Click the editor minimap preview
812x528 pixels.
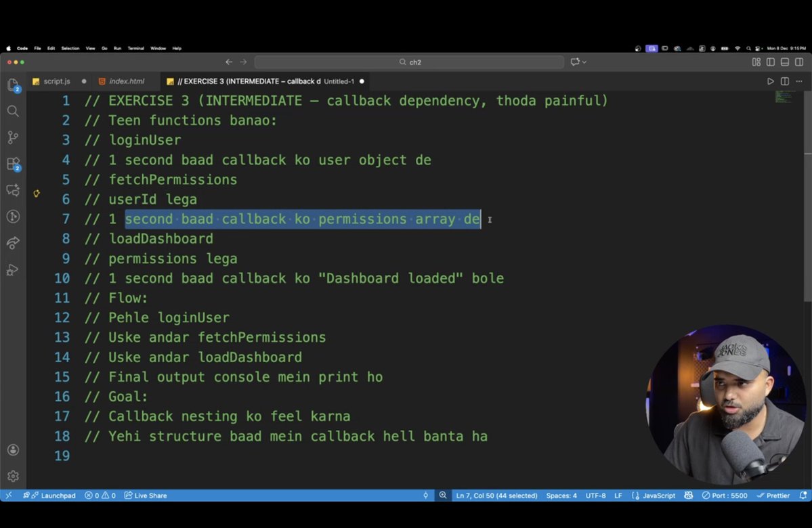click(x=784, y=97)
